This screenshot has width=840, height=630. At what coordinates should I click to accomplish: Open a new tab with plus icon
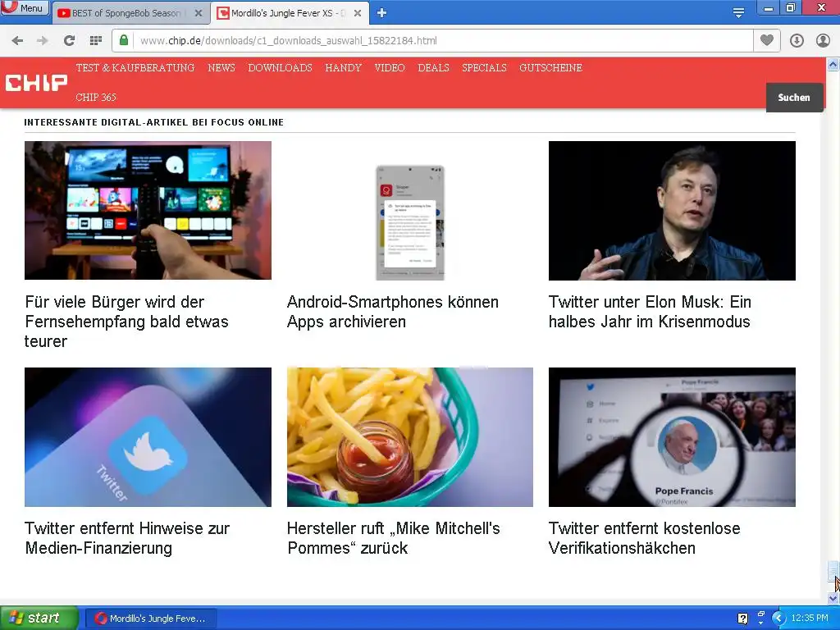click(x=381, y=13)
